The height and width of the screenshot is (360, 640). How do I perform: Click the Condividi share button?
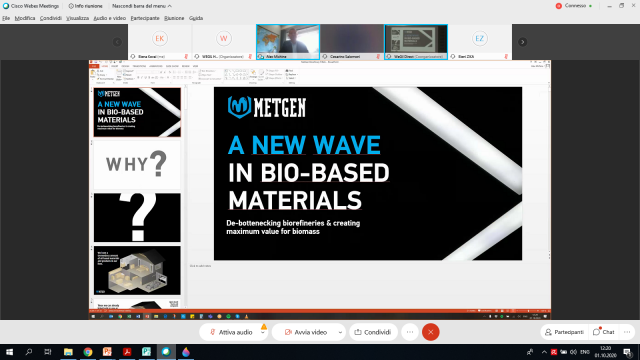pyautogui.click(x=373, y=332)
